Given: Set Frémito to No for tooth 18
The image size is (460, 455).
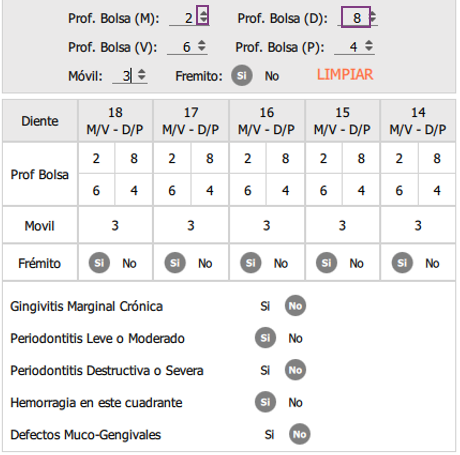Looking at the screenshot, I should pos(129,263).
